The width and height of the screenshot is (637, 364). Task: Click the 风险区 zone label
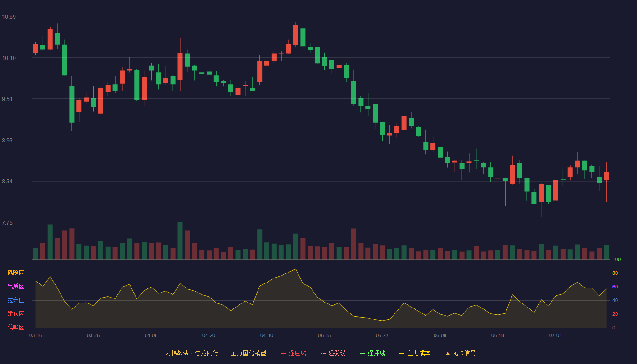(15, 273)
